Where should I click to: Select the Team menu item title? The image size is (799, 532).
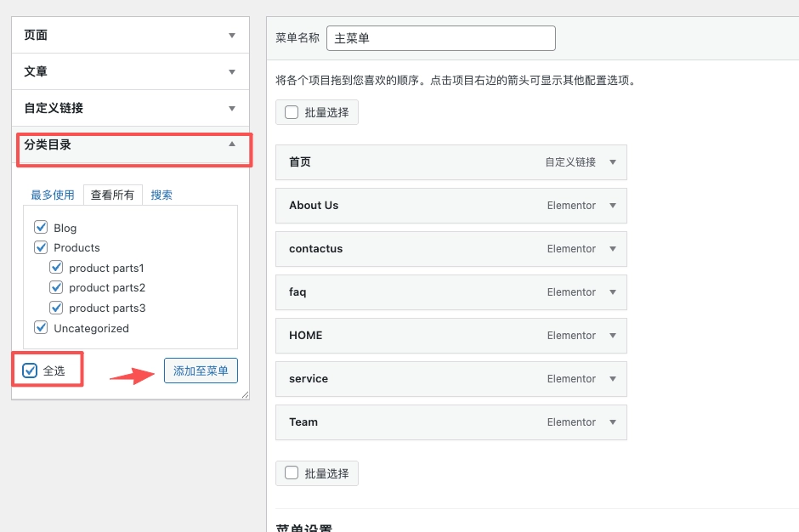[303, 422]
